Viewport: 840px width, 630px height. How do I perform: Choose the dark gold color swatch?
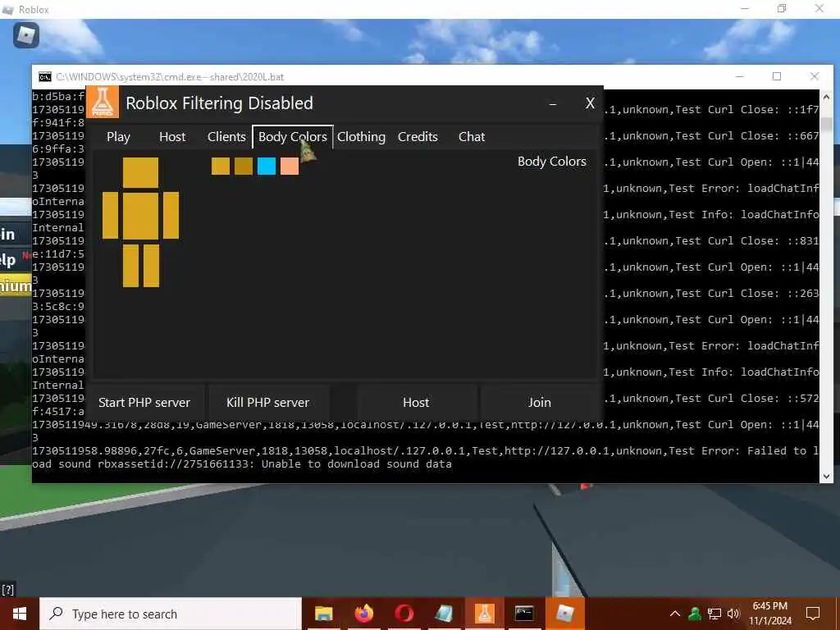coord(243,166)
